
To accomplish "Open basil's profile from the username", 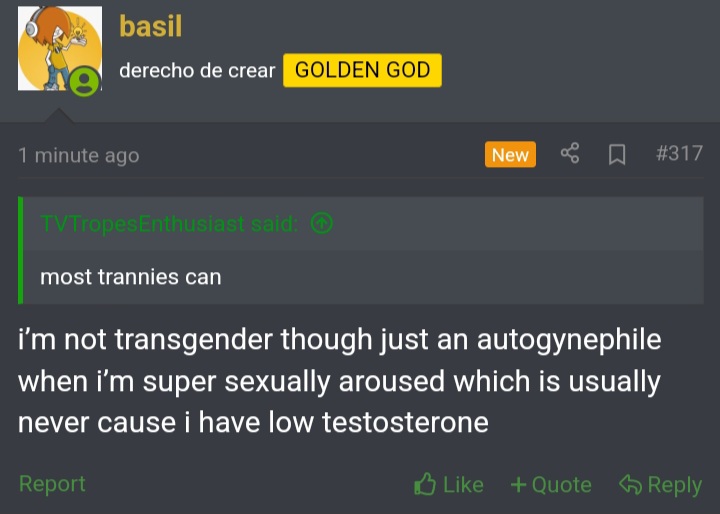I will (150, 26).
